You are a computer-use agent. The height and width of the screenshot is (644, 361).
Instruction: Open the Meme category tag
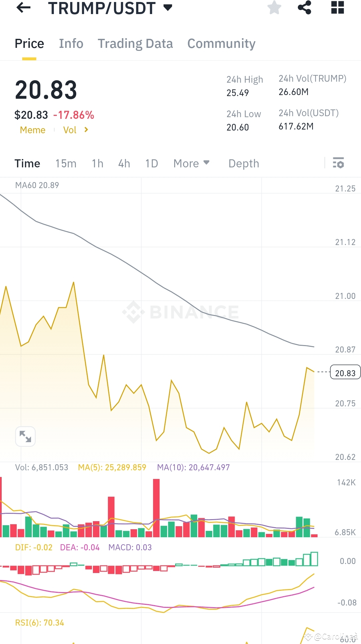(x=32, y=130)
